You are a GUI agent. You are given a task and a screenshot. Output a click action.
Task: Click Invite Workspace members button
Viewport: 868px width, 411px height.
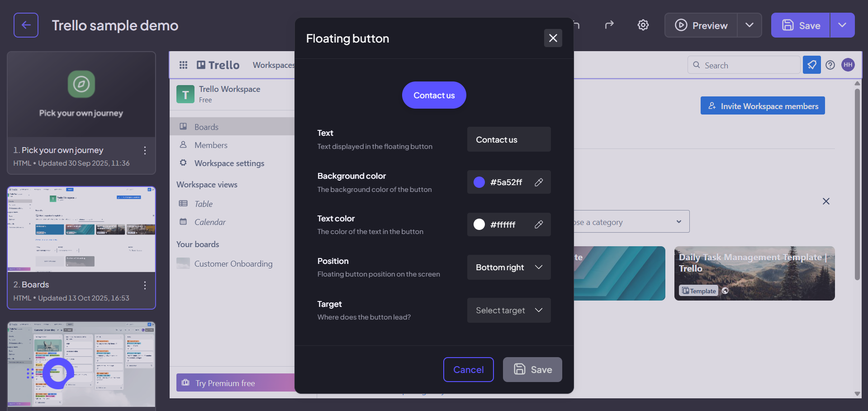(x=763, y=105)
